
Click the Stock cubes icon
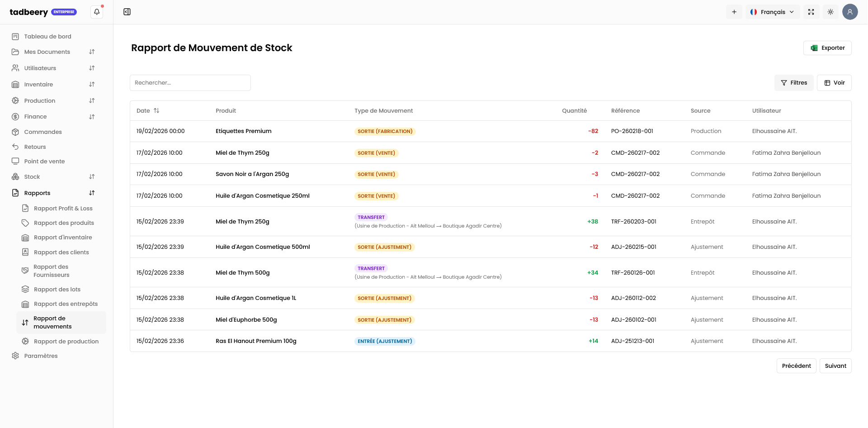tap(15, 177)
